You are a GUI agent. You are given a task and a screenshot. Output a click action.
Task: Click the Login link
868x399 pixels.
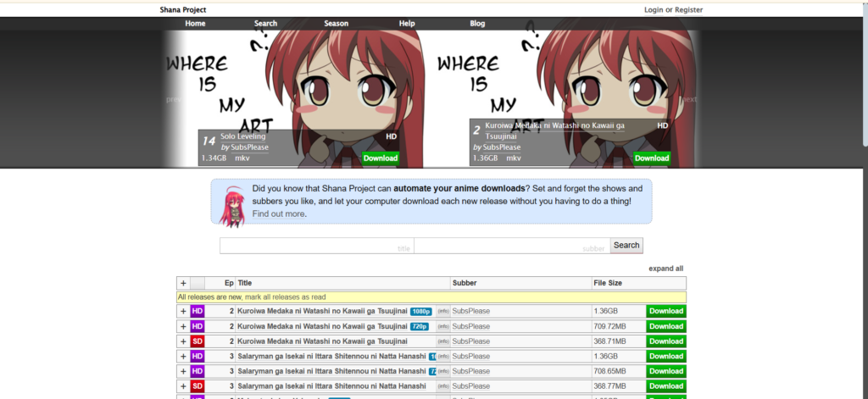pyautogui.click(x=654, y=10)
